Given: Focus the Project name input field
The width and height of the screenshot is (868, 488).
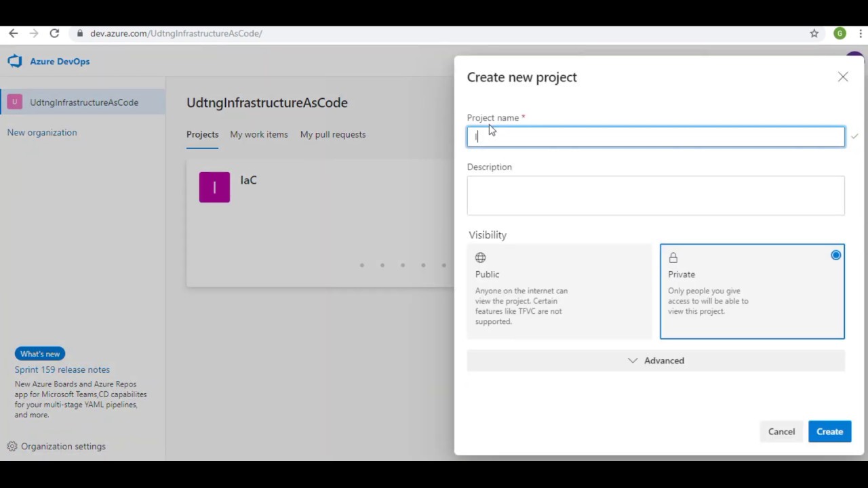Looking at the screenshot, I should click(656, 137).
